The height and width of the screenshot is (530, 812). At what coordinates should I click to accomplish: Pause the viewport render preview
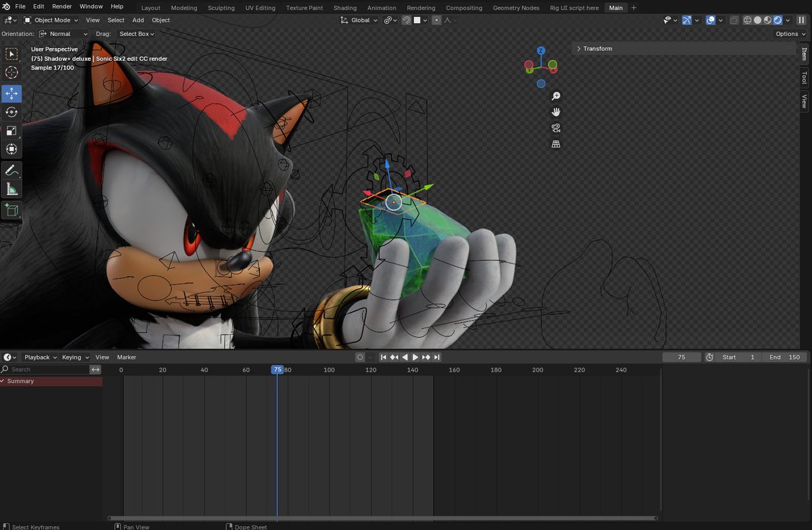pos(802,20)
